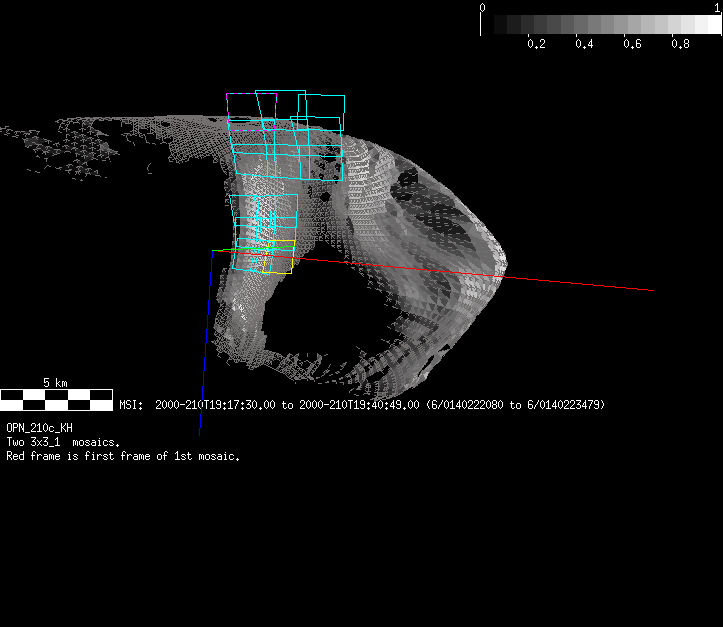The width and height of the screenshot is (723, 627).
Task: Click the OPN_210c_KH sequence name
Action: 39,428
